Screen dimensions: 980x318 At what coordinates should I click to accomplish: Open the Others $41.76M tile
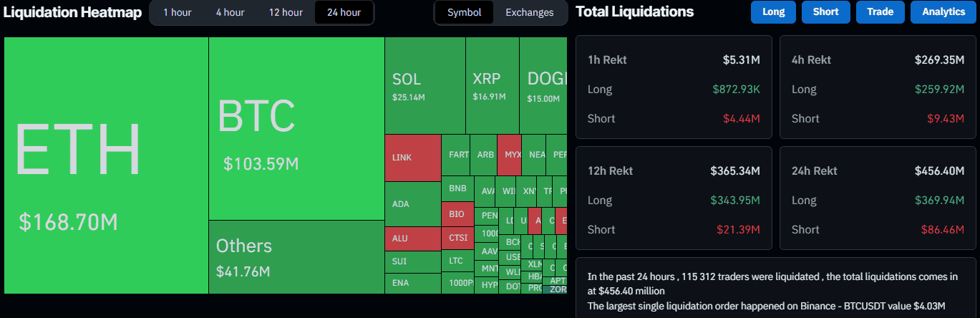tap(296, 256)
